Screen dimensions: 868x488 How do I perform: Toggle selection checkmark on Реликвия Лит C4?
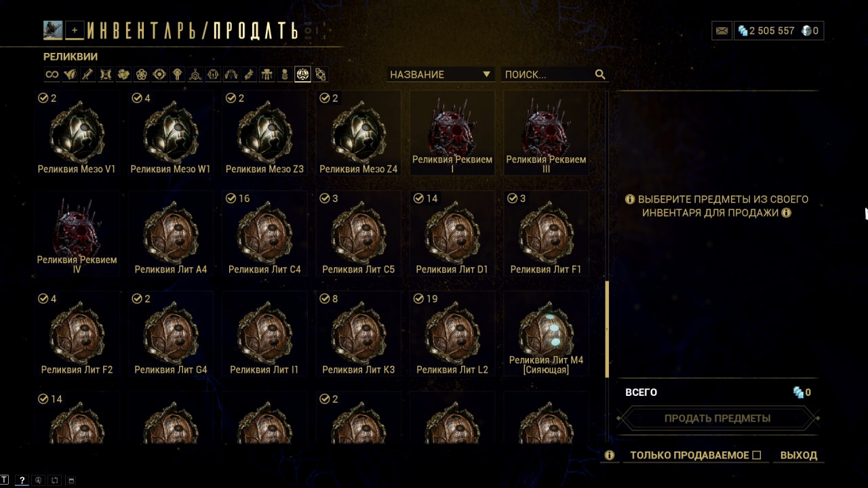tap(231, 199)
